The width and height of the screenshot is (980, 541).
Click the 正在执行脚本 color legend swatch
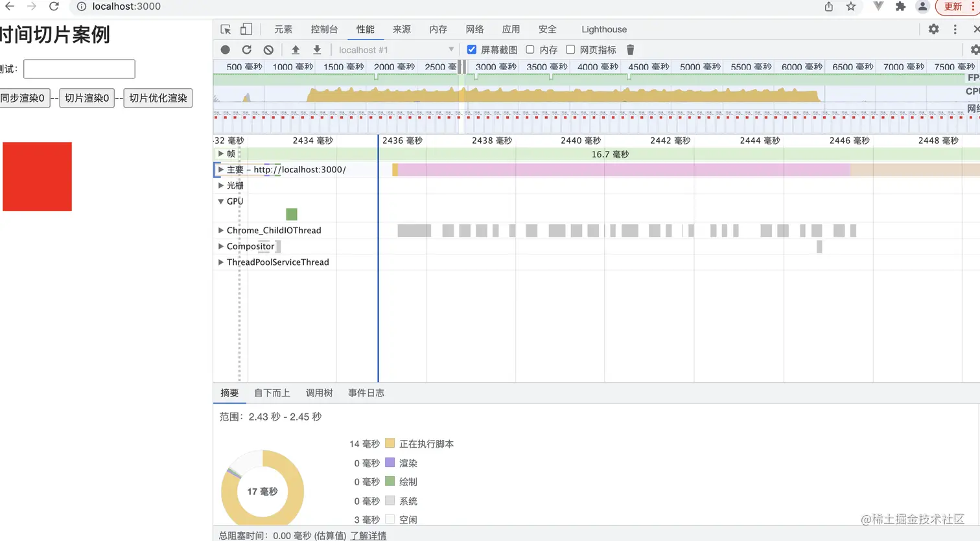[390, 444]
